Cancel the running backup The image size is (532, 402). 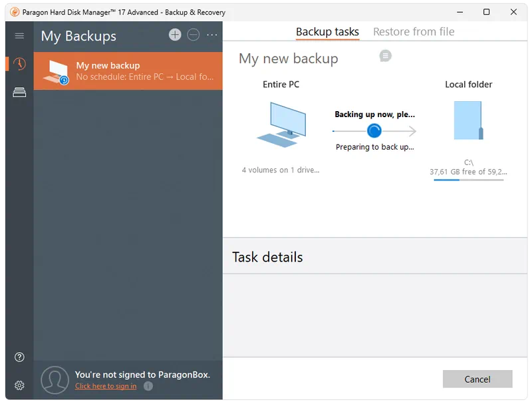pos(477,379)
